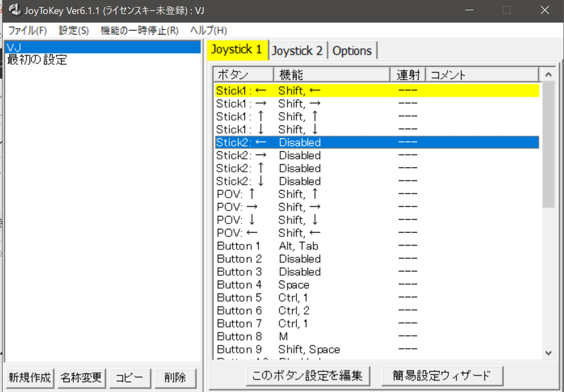Click the 名称変更 button

(81, 378)
